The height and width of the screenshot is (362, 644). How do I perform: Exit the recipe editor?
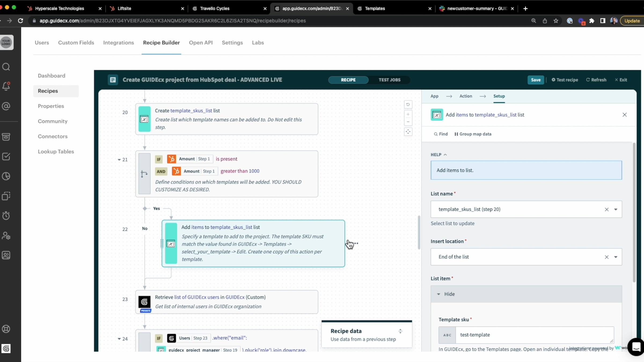coord(621,80)
